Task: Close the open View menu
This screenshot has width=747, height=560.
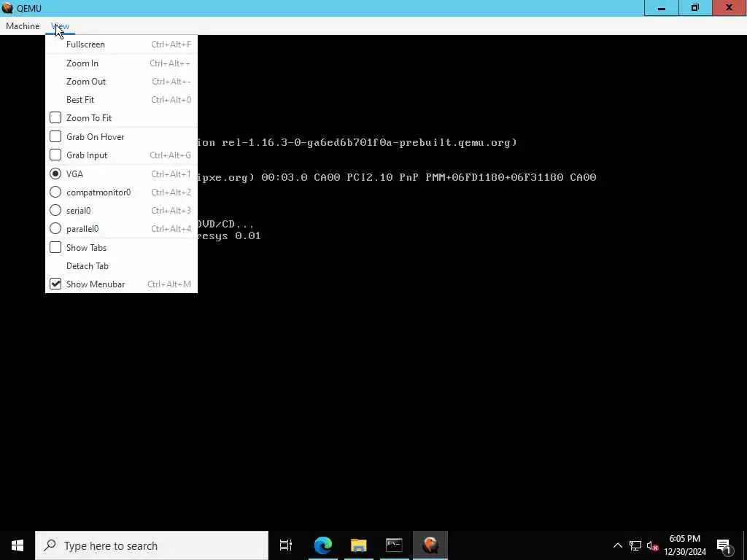Action: point(60,26)
